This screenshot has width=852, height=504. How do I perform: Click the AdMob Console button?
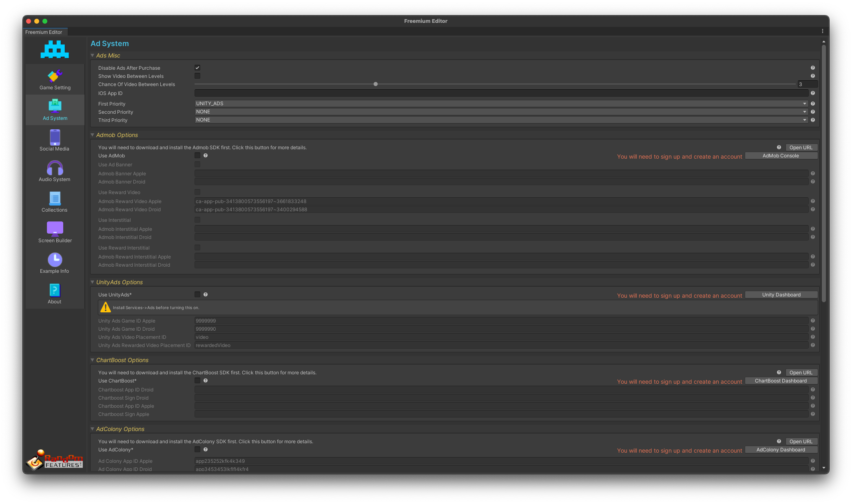(781, 156)
